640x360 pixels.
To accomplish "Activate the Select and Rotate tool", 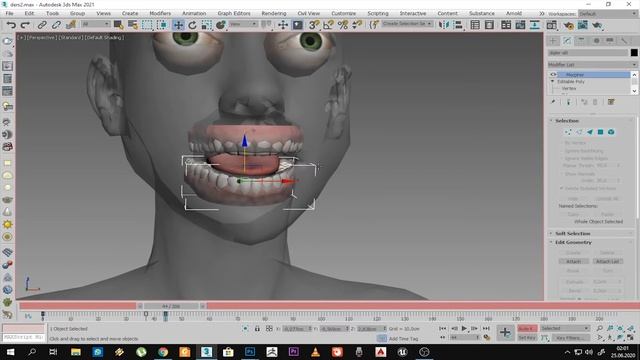I will (192, 25).
